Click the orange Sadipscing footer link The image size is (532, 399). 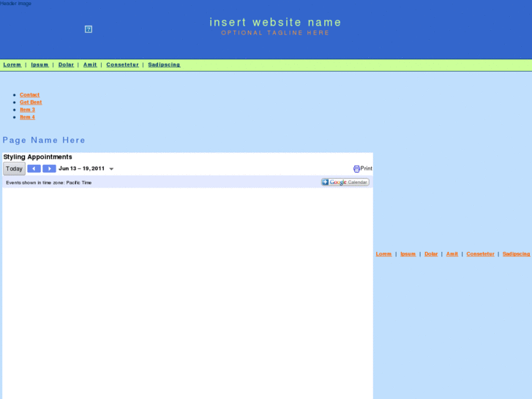pyautogui.click(x=517, y=254)
